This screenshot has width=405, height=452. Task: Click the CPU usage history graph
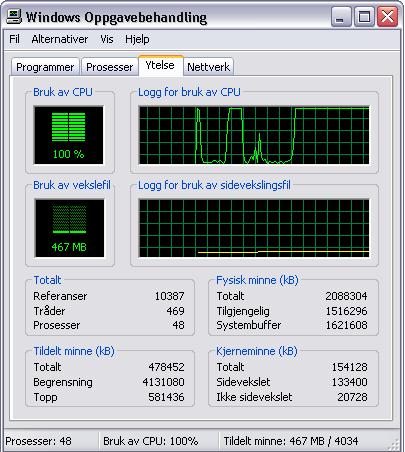pyautogui.click(x=254, y=135)
